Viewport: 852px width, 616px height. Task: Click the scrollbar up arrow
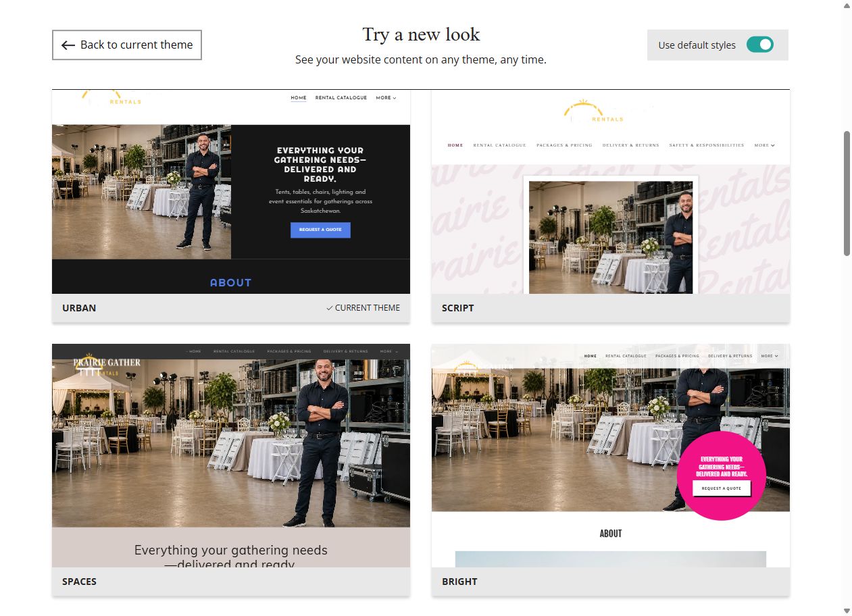point(847,5)
